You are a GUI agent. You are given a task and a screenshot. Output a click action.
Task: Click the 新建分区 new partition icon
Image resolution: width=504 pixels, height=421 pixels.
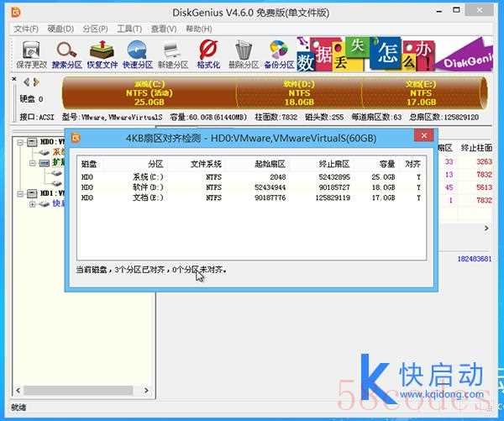point(173,55)
